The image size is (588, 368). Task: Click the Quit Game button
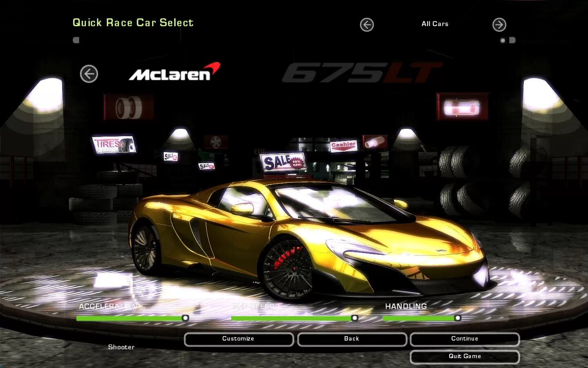pyautogui.click(x=465, y=357)
